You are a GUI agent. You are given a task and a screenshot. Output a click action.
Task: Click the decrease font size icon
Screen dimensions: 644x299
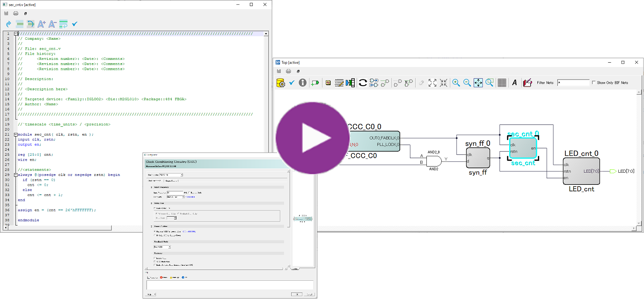coord(52,24)
